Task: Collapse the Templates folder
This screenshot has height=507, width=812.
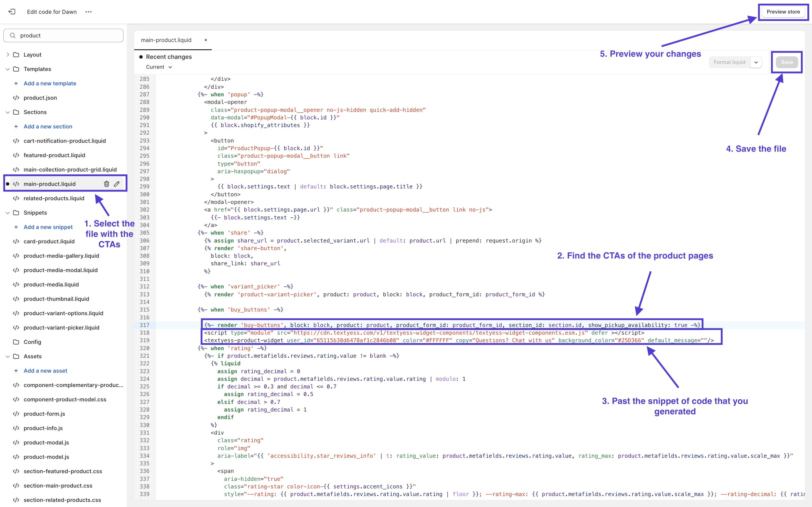Action: pos(8,69)
